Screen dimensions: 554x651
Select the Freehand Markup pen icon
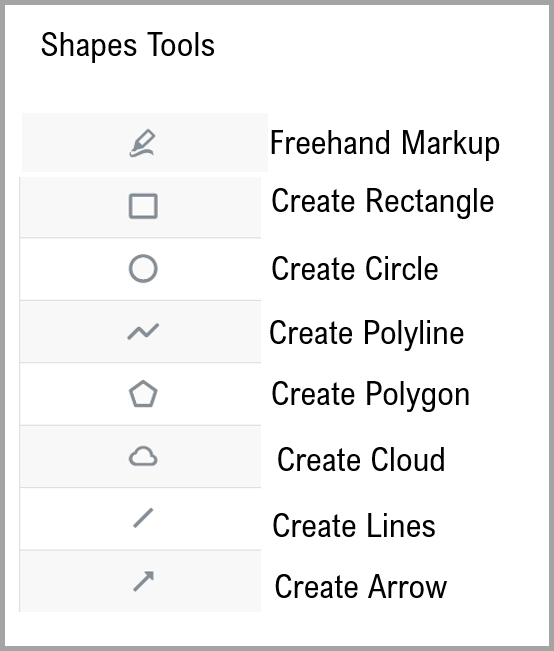(143, 143)
